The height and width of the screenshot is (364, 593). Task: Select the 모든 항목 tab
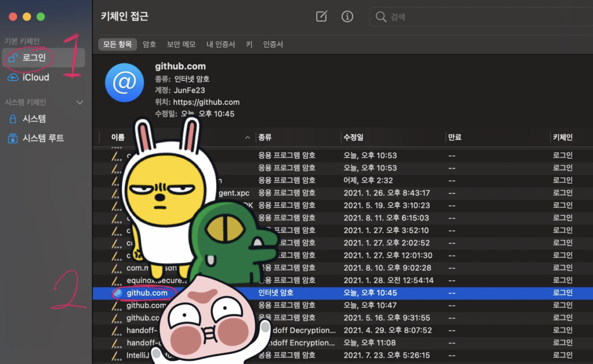tap(118, 44)
